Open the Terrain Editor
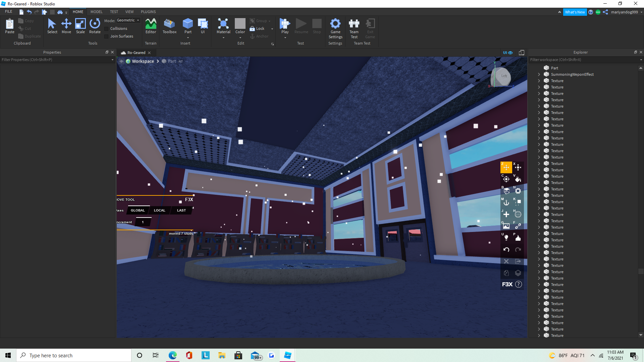This screenshot has width=644, height=362. 151,26
